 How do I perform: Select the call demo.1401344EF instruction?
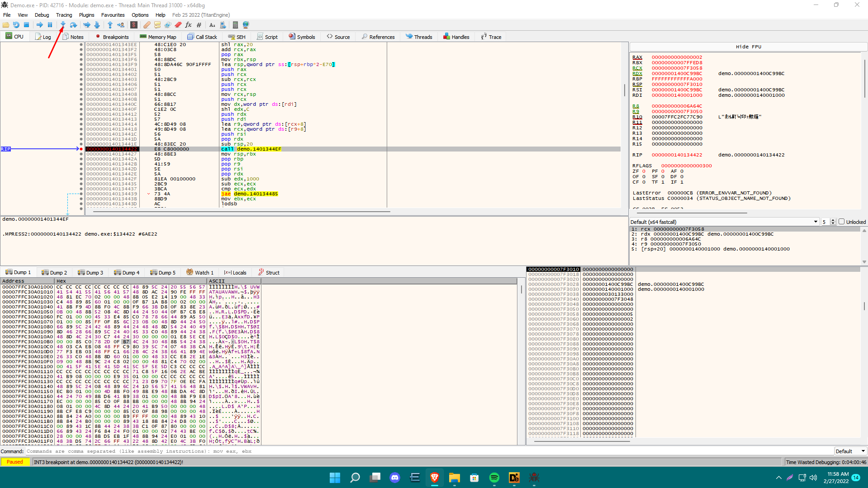pyautogui.click(x=251, y=149)
